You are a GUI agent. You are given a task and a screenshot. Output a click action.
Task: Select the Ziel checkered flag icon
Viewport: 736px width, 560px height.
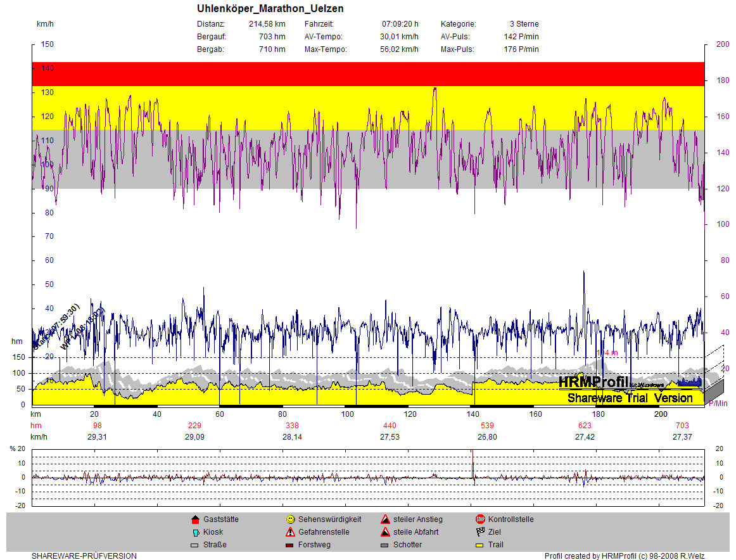(480, 532)
